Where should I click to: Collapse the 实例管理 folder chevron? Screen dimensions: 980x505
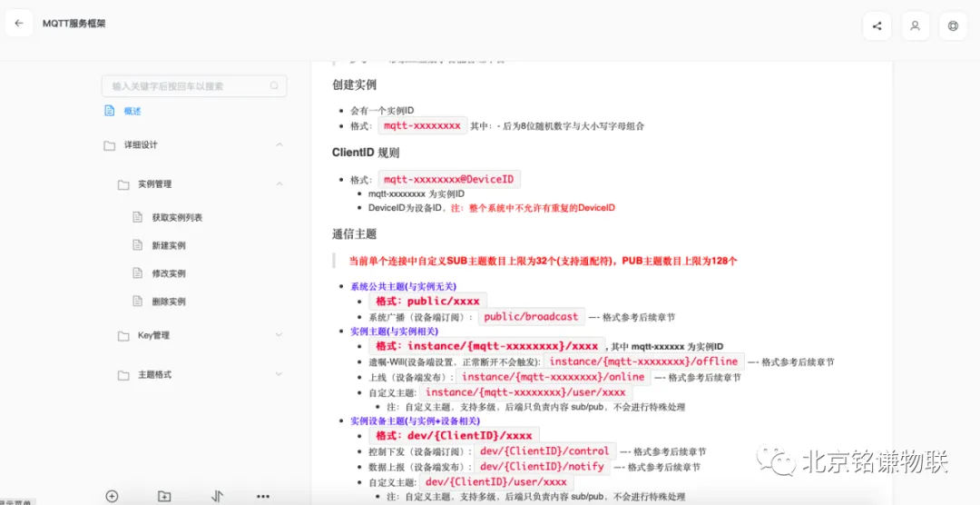(x=279, y=184)
